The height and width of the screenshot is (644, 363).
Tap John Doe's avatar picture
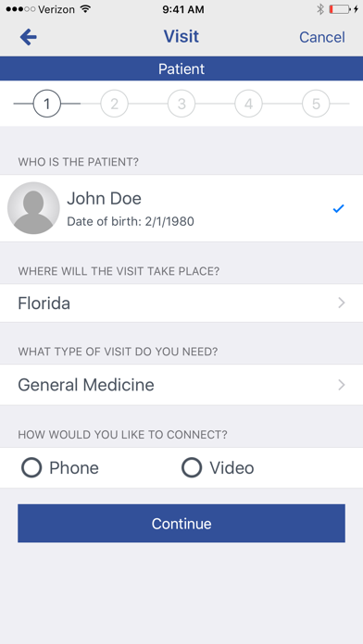click(33, 208)
